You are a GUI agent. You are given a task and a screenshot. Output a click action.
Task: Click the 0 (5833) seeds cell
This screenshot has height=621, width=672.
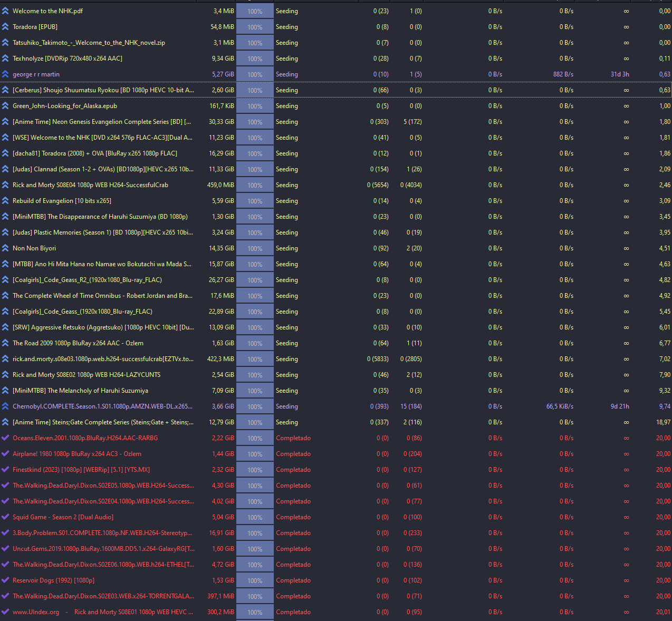378,359
